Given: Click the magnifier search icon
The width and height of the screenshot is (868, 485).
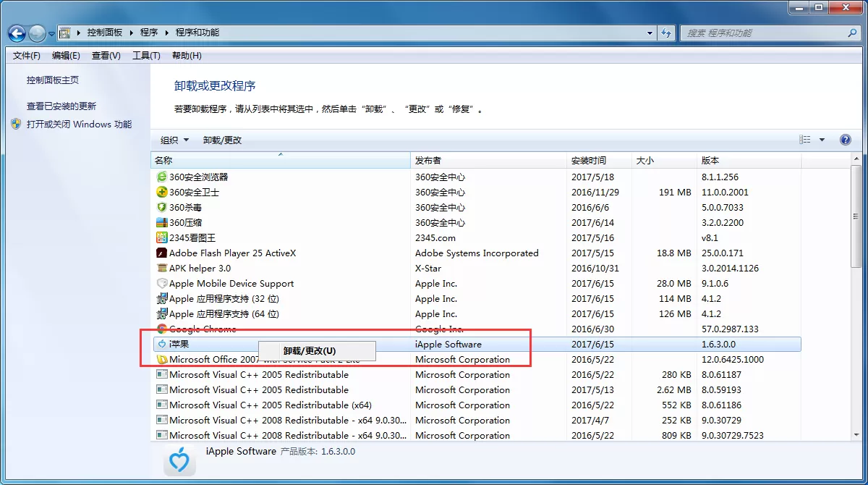Looking at the screenshot, I should (x=852, y=33).
